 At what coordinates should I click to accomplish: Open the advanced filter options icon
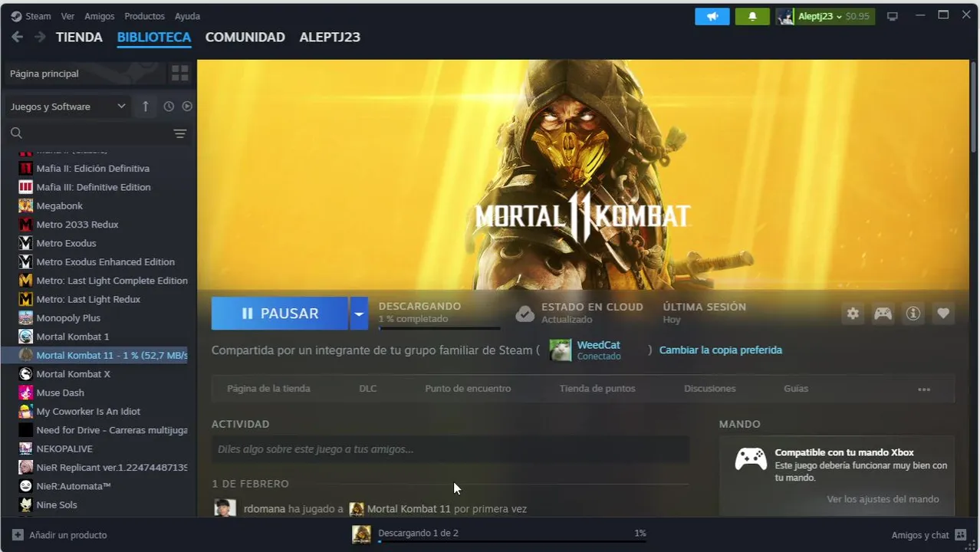[x=180, y=133]
